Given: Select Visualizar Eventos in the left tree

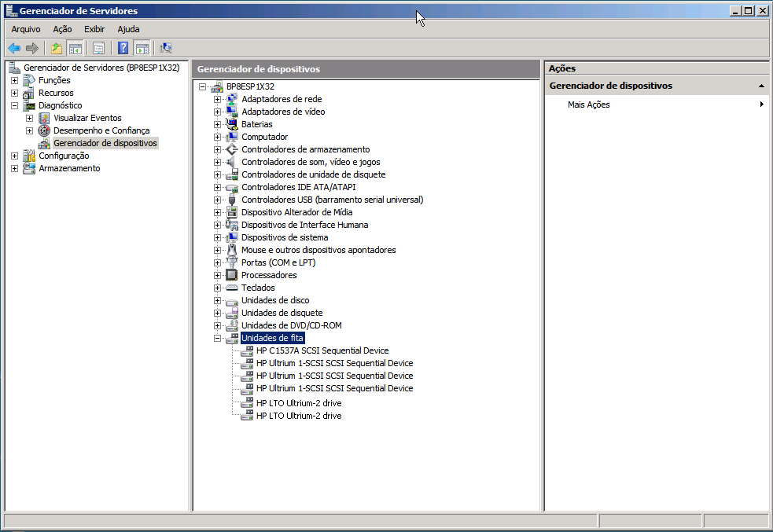Looking at the screenshot, I should click(x=87, y=118).
